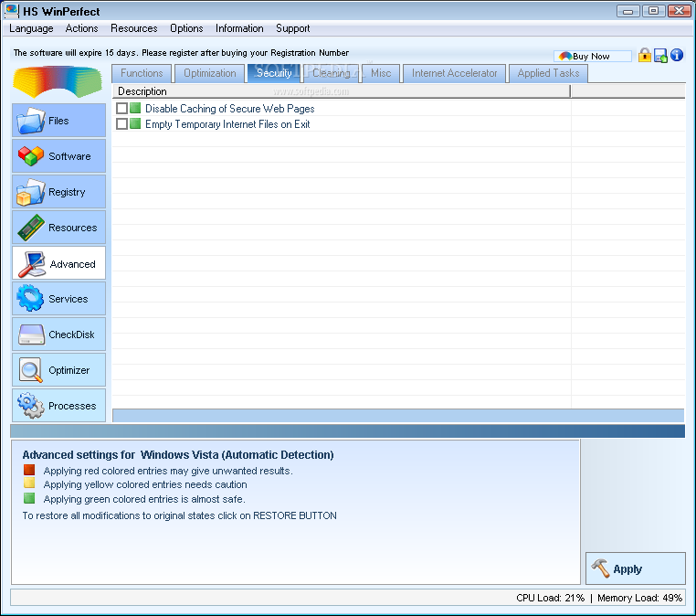Open the Resources memory section in sidebar

58,228
